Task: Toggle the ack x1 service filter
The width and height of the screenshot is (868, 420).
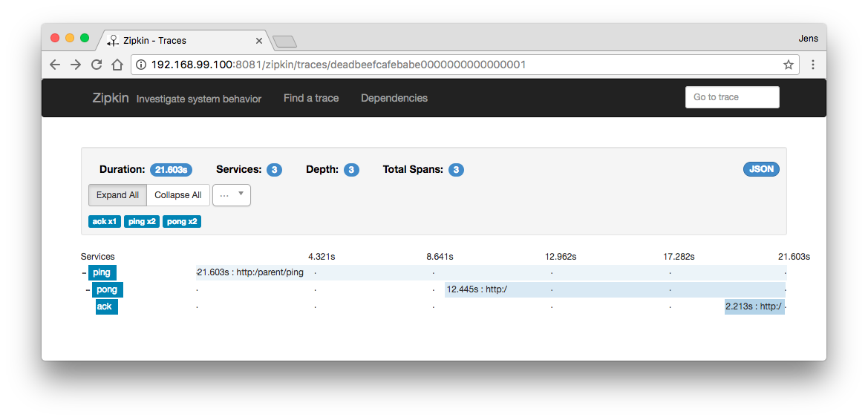Action: click(104, 221)
